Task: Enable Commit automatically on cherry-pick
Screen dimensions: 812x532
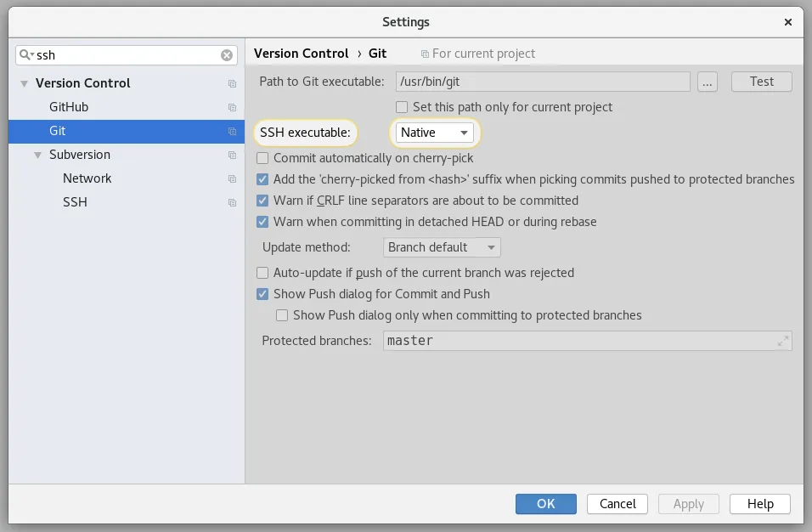Action: tap(263, 158)
